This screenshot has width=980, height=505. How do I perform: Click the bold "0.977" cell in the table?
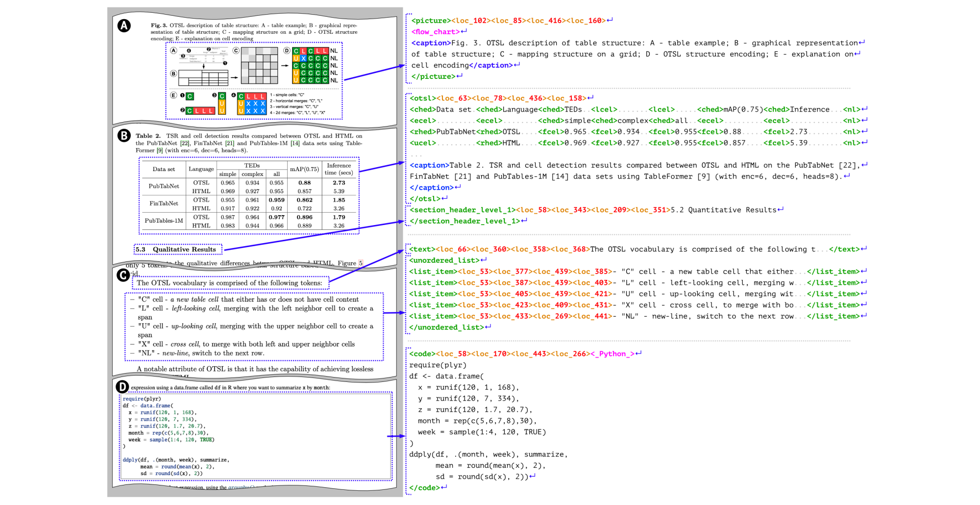click(276, 217)
